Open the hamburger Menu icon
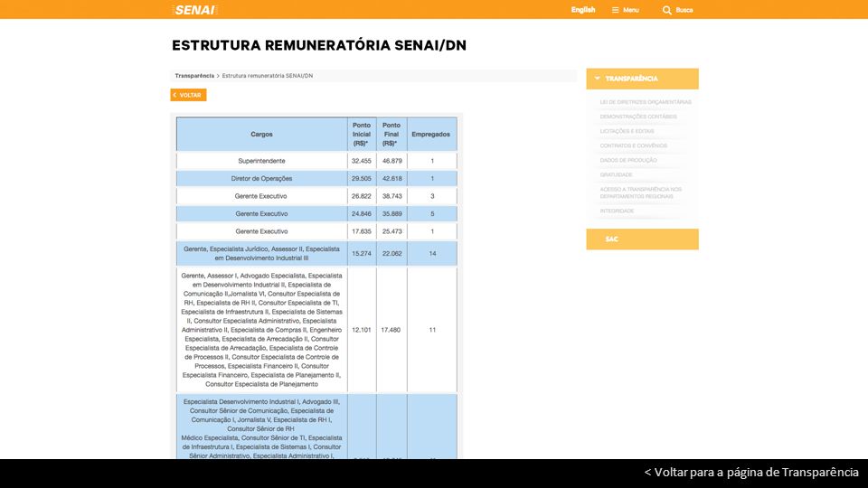This screenshot has width=868, height=488. pyautogui.click(x=615, y=10)
